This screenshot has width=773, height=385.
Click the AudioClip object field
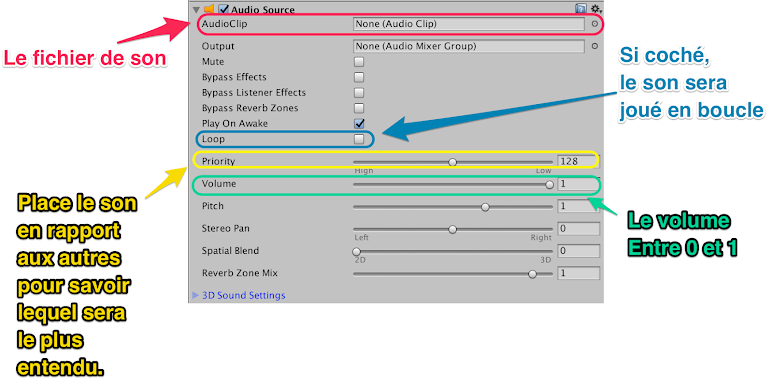coord(469,24)
